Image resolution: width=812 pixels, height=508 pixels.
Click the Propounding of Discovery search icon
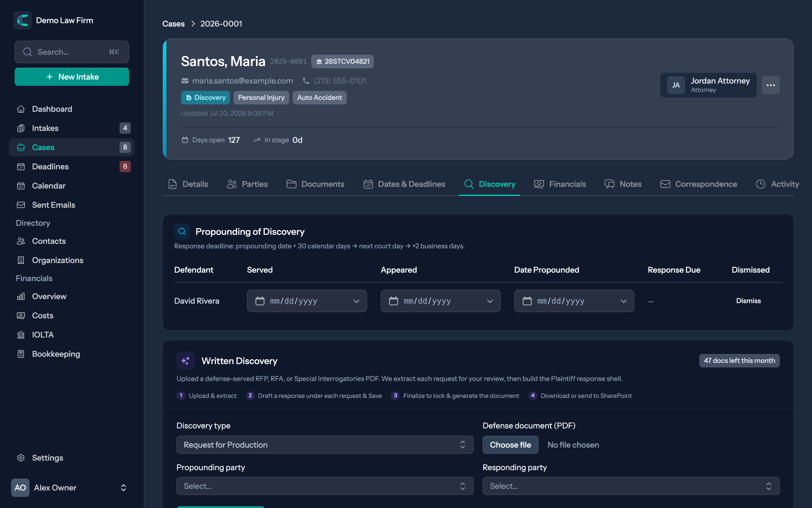pyautogui.click(x=182, y=231)
